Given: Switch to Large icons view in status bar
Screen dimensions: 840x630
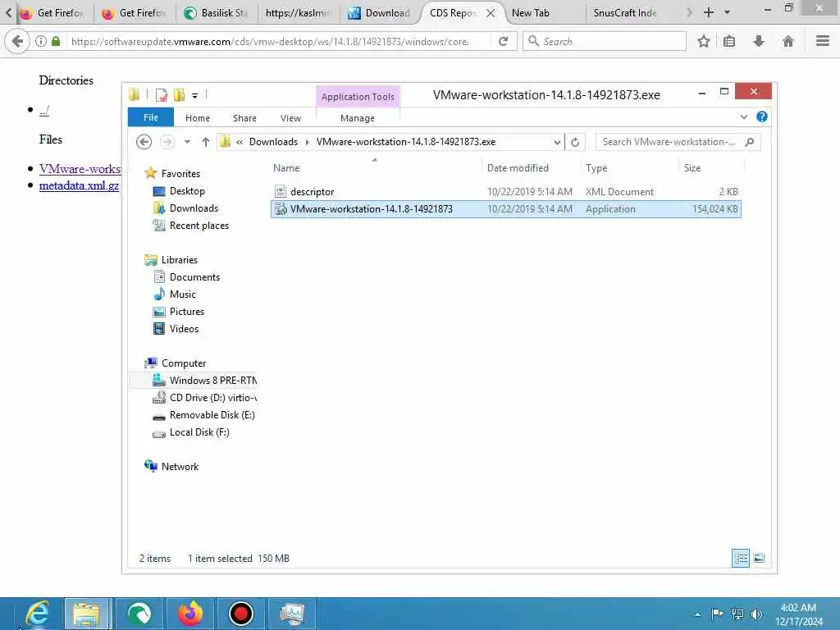Looking at the screenshot, I should tap(759, 558).
